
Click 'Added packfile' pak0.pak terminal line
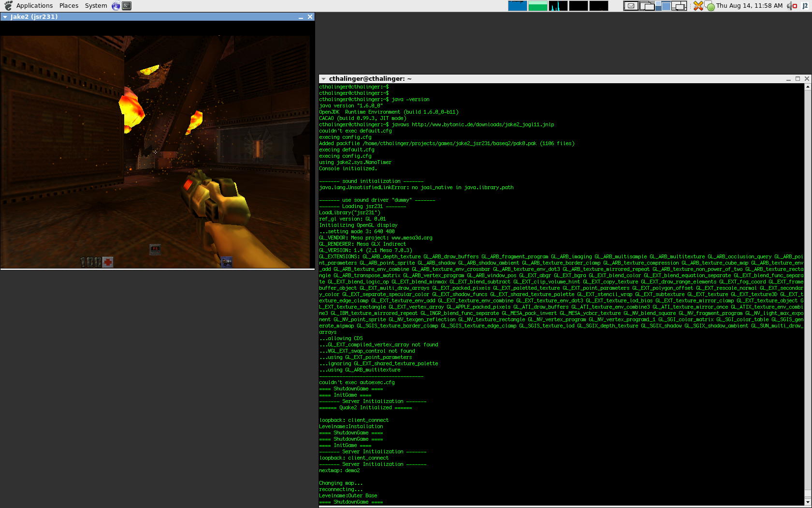click(x=447, y=144)
